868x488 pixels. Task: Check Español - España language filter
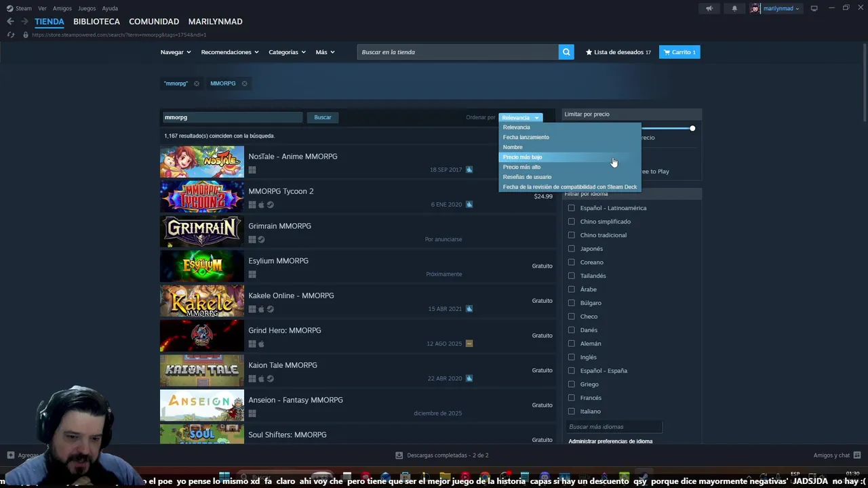[x=571, y=371]
